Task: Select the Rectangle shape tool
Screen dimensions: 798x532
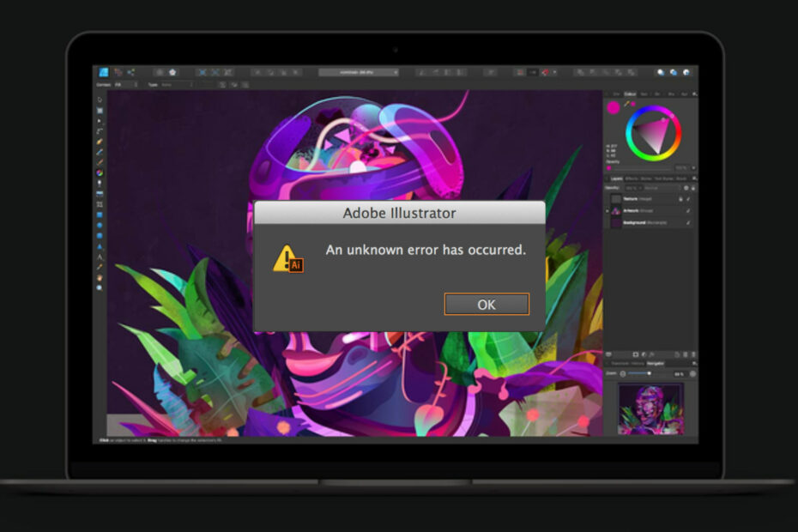Action: [100, 215]
